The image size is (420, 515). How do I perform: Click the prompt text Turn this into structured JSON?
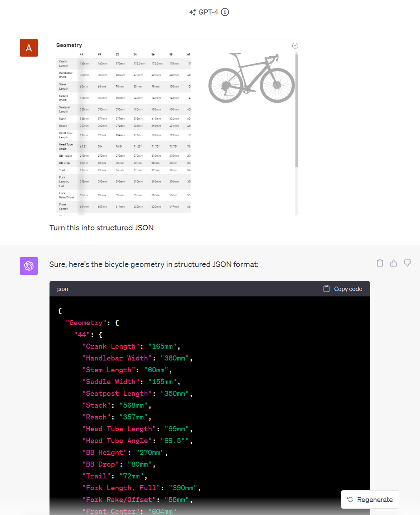pyautogui.click(x=101, y=228)
